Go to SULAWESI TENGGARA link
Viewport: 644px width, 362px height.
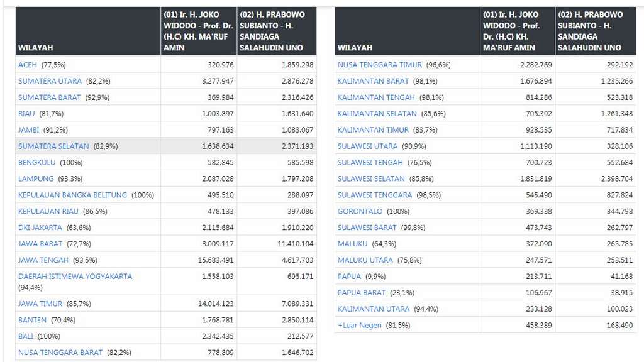point(374,195)
